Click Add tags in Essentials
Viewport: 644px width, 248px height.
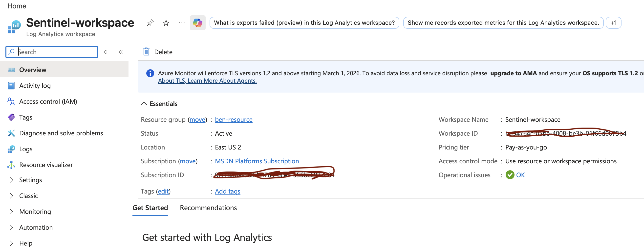click(227, 191)
